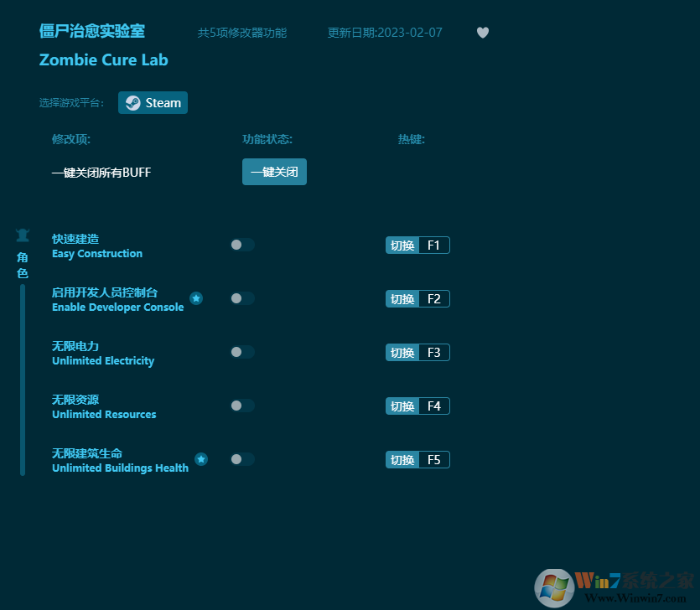Click the F5 hotkey field
Screen dimensions: 700x610
click(434, 460)
